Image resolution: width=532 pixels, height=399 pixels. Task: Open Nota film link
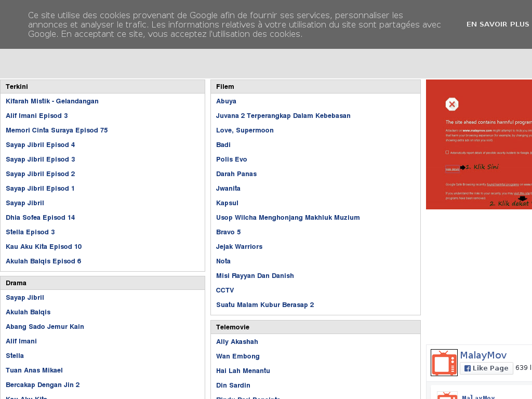[223, 261]
